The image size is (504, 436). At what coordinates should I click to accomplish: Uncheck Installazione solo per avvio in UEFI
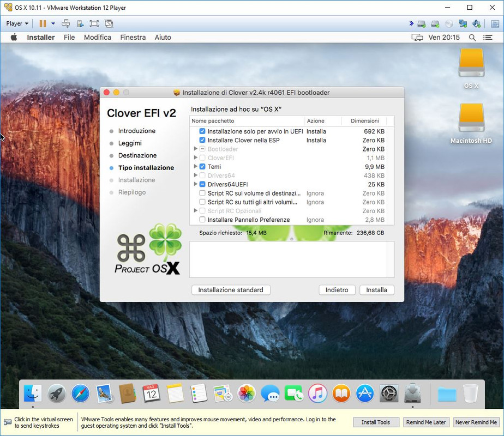point(202,131)
